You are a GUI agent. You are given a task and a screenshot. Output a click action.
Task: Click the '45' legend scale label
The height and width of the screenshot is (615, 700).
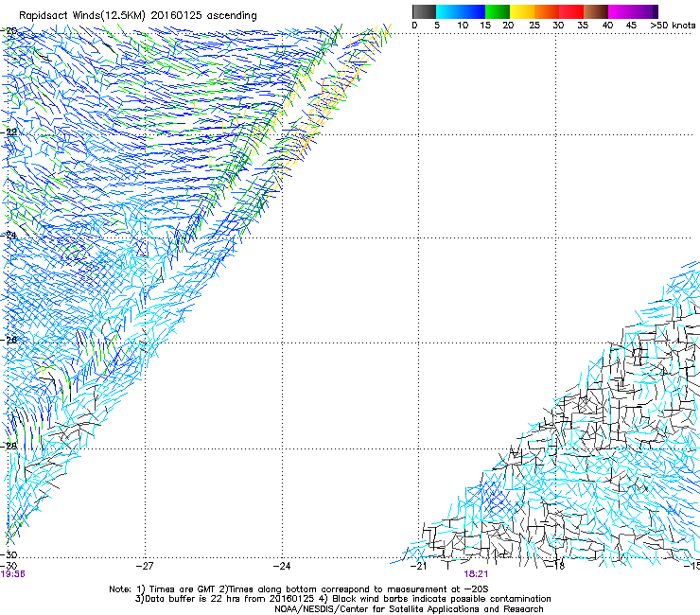pos(631,26)
